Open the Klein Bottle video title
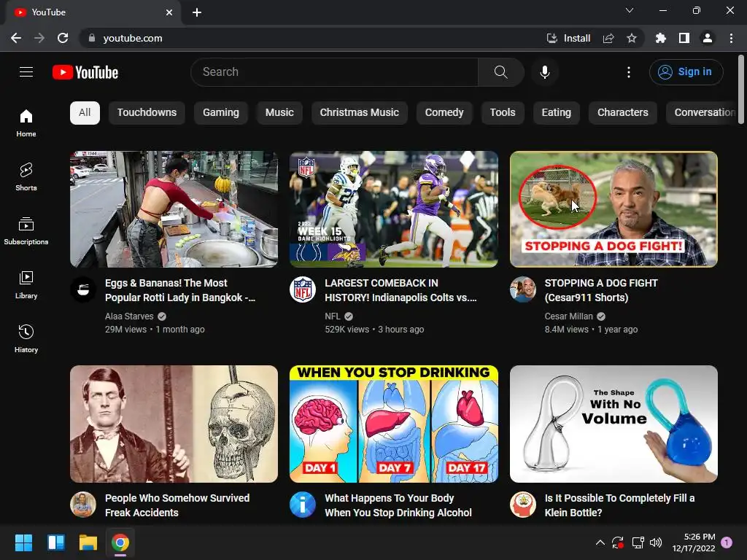 point(619,505)
